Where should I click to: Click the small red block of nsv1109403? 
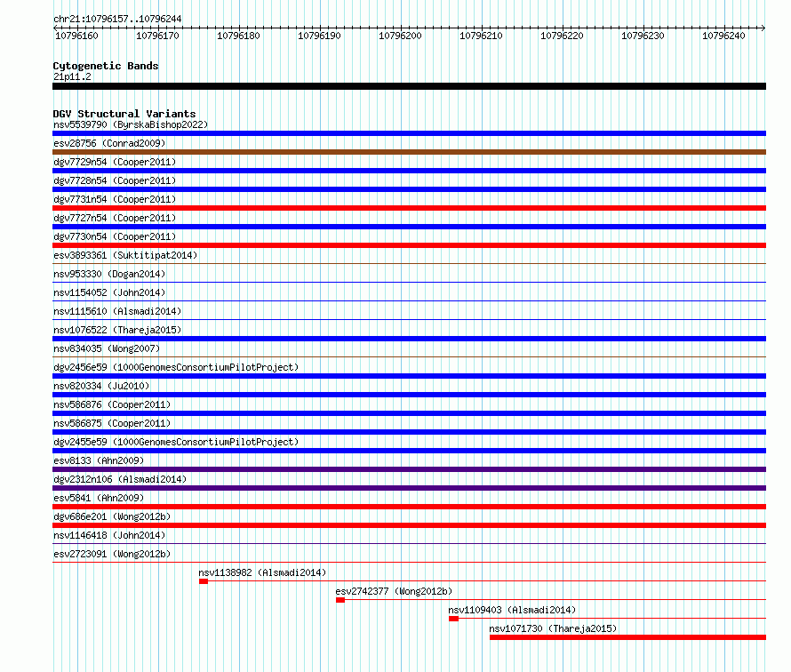(453, 619)
